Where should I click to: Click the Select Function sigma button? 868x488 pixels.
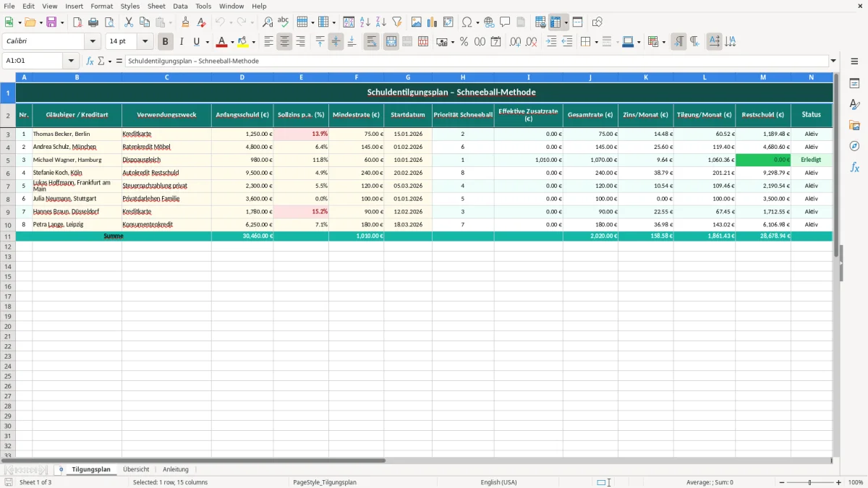(x=101, y=61)
